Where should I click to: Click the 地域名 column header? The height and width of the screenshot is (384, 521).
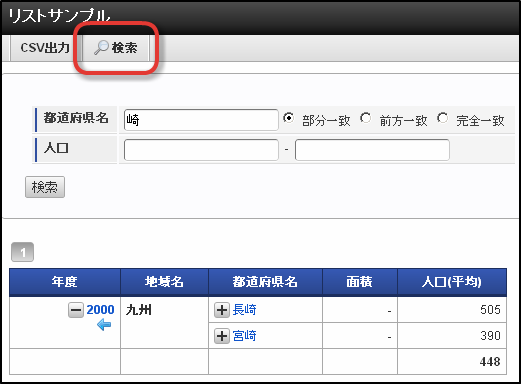point(164,282)
